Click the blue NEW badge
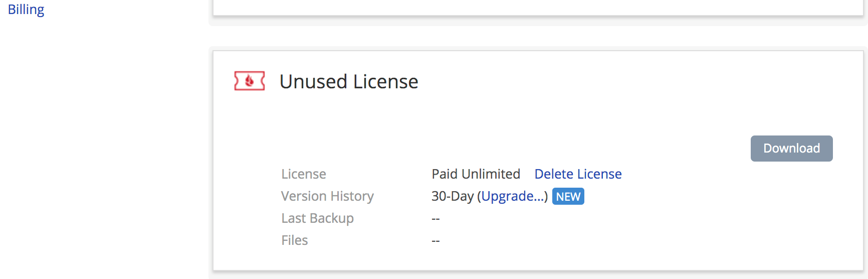868x279 pixels. 568,197
